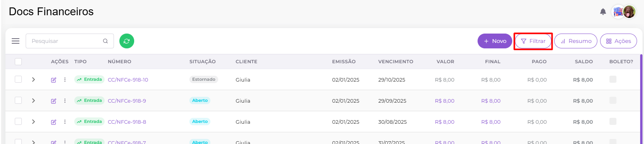Open the notifications bell
Screen dimensions: 644x144
click(603, 12)
